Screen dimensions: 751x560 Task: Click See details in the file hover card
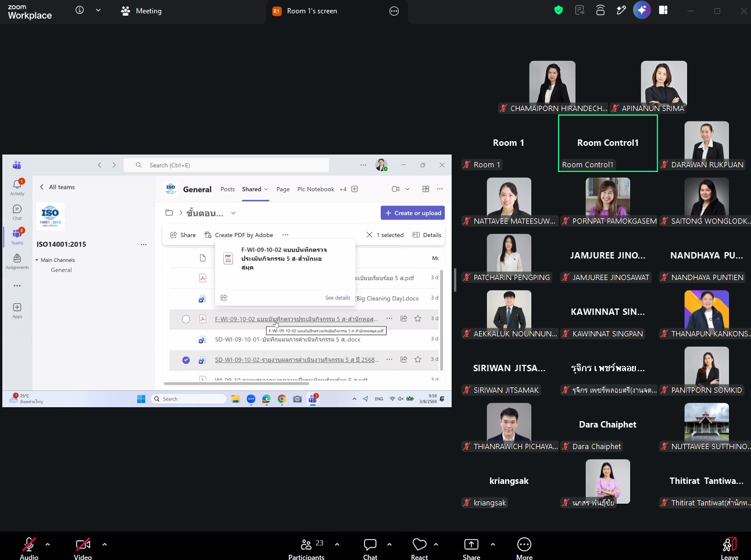(x=338, y=298)
